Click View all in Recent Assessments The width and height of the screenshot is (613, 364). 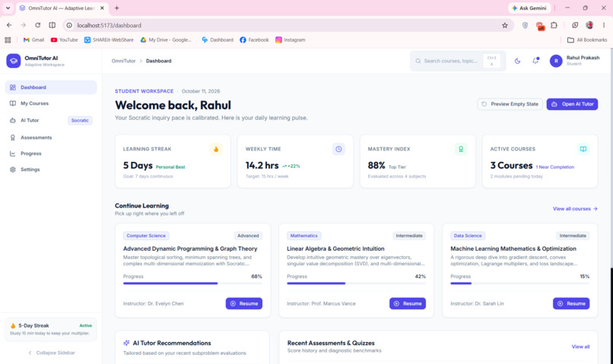click(x=580, y=347)
